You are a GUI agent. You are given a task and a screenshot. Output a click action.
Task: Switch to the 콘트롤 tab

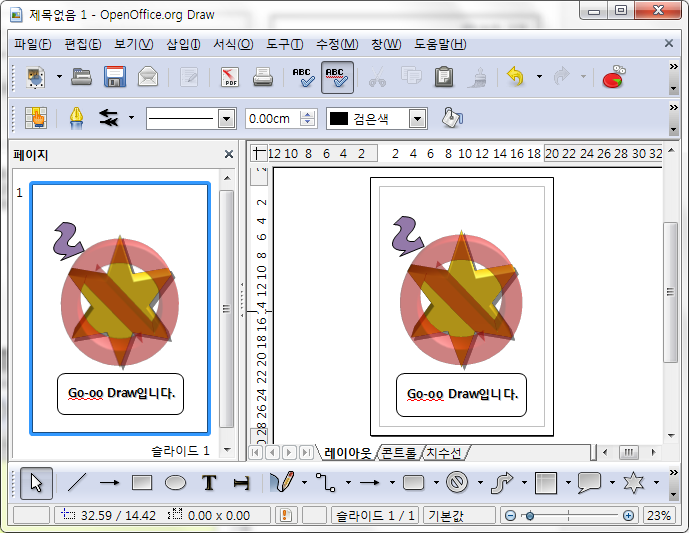(399, 453)
